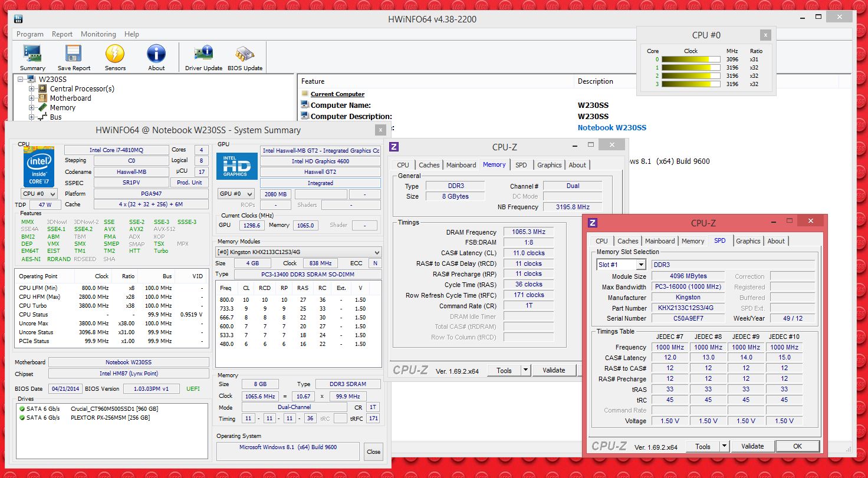The image size is (868, 478).
Task: Click OK in CPU-Z SPD window
Action: tap(798, 446)
